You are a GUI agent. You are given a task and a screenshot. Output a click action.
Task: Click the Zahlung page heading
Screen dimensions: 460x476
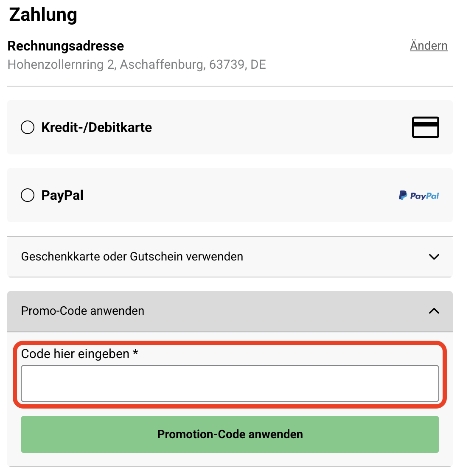(43, 14)
